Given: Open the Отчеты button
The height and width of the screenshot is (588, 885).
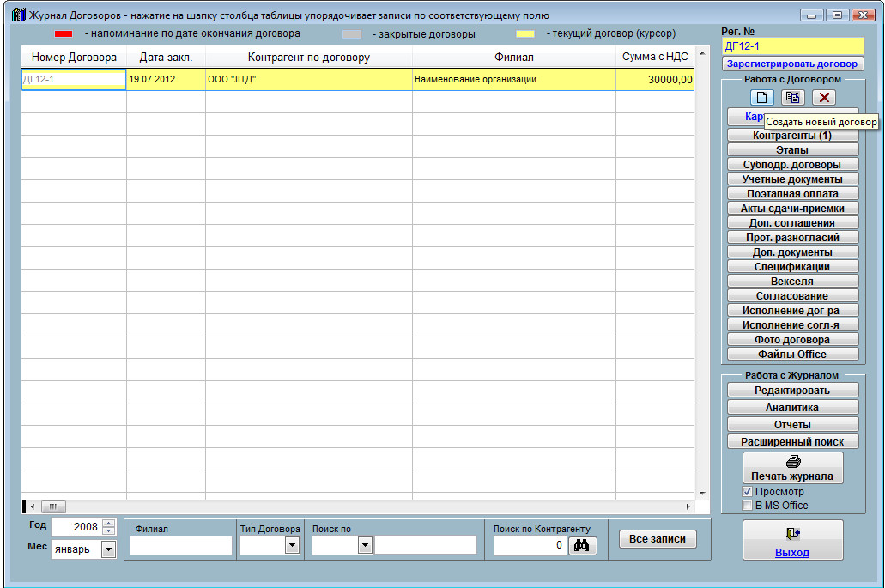Looking at the screenshot, I should pos(792,425).
